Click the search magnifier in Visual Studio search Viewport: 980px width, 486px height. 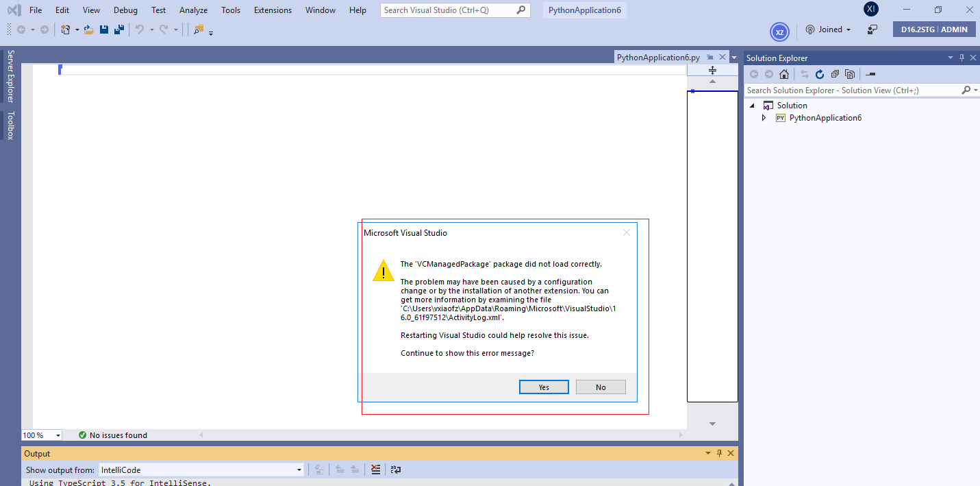click(x=521, y=10)
